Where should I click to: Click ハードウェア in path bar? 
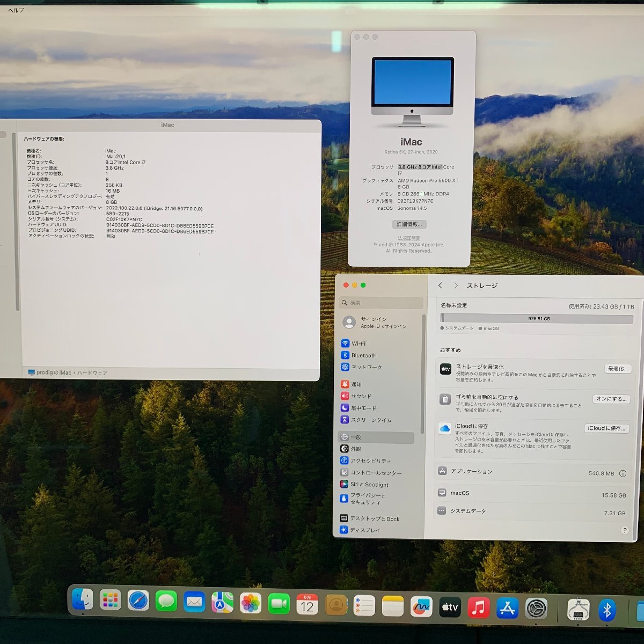pyautogui.click(x=92, y=372)
